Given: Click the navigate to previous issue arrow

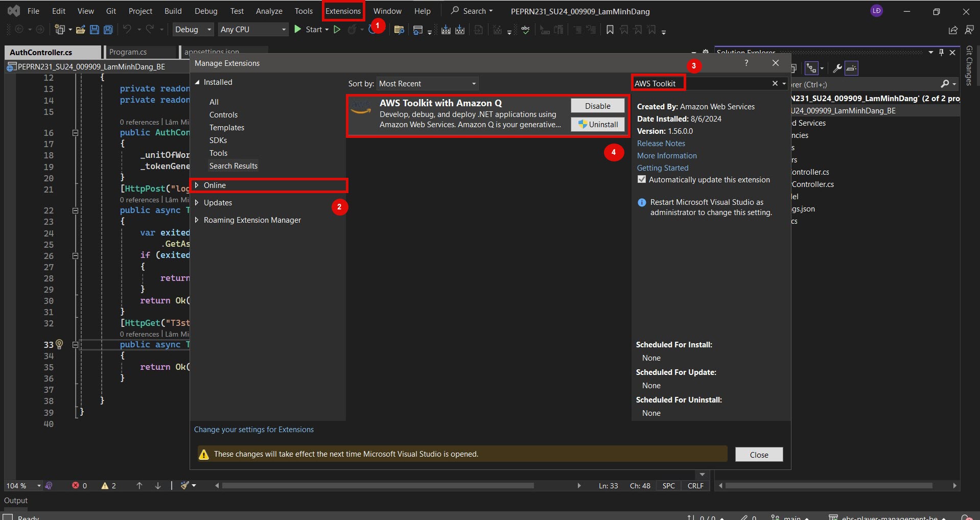Looking at the screenshot, I should (139, 486).
